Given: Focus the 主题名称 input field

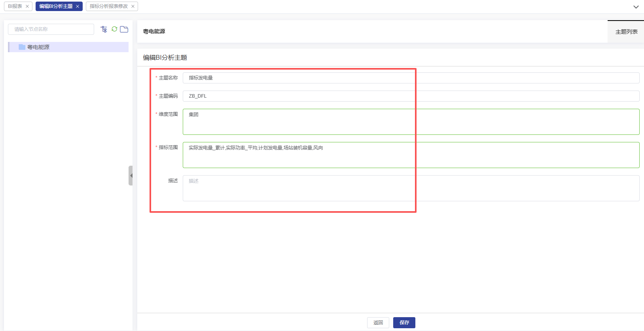Looking at the screenshot, I should 411,78.
